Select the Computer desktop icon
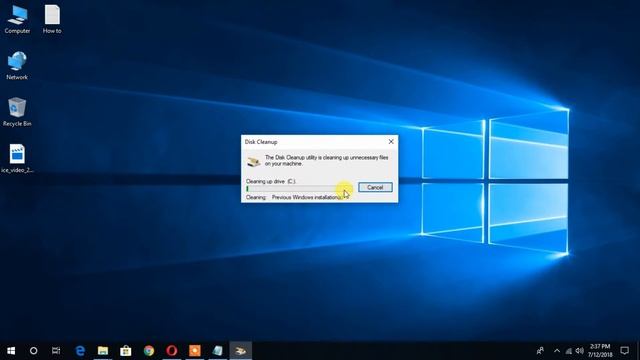The width and height of the screenshot is (640, 360). (x=17, y=19)
